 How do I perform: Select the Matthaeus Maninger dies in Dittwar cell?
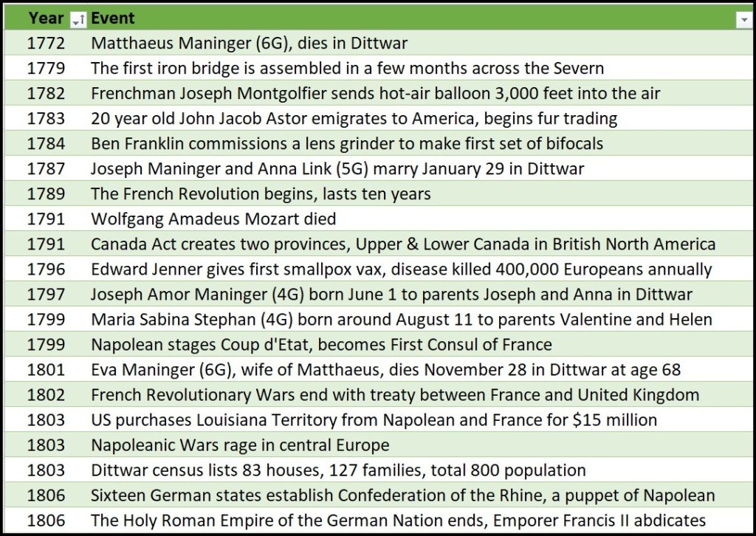(249, 44)
